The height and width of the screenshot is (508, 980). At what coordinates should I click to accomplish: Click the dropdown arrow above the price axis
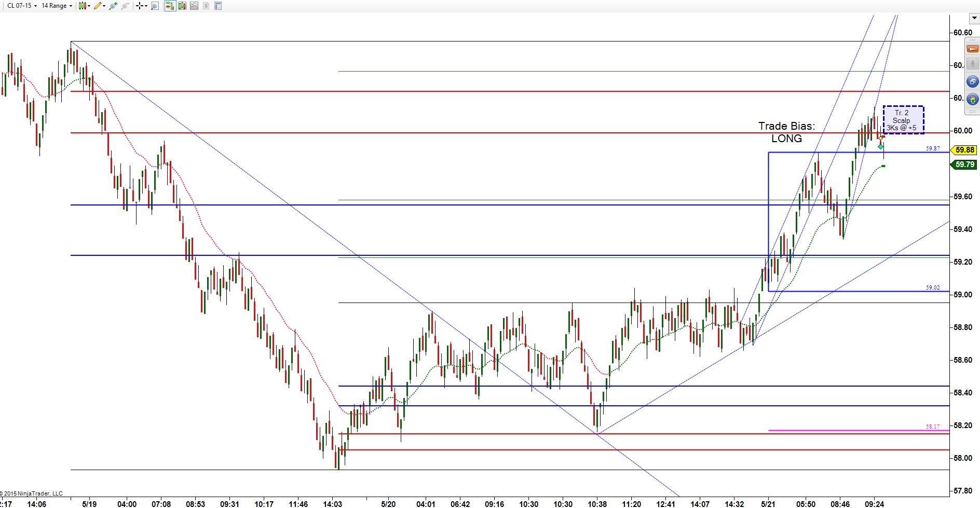coord(974,18)
